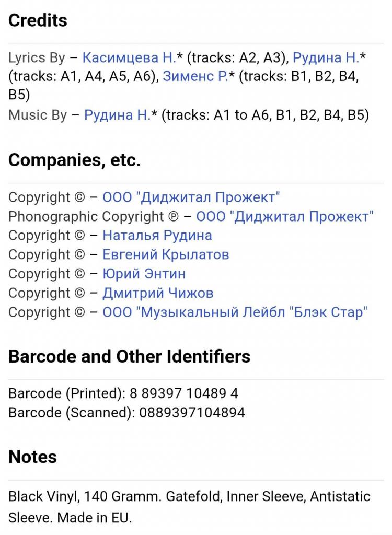This screenshot has width=392, height=535.
Task: Visit the Наталья Рудина copyright link
Action: pos(157,235)
